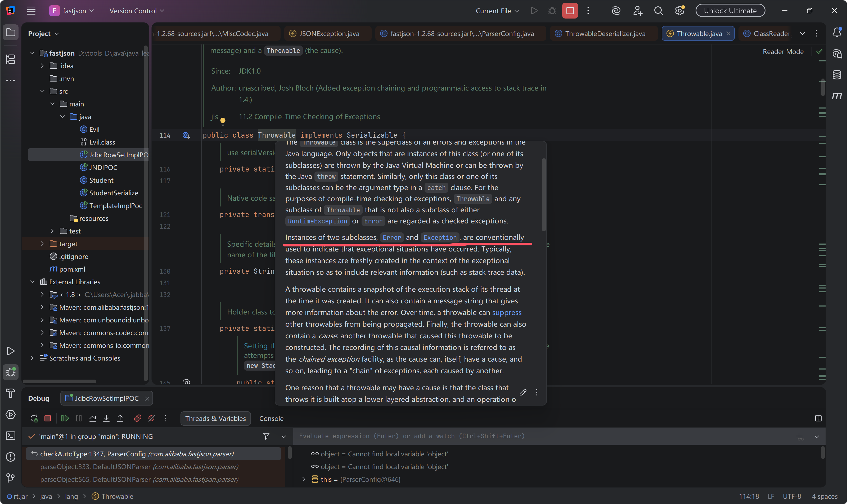The image size is (847, 504).
Task: Show hidden editor tabs dropdown
Action: (802, 33)
